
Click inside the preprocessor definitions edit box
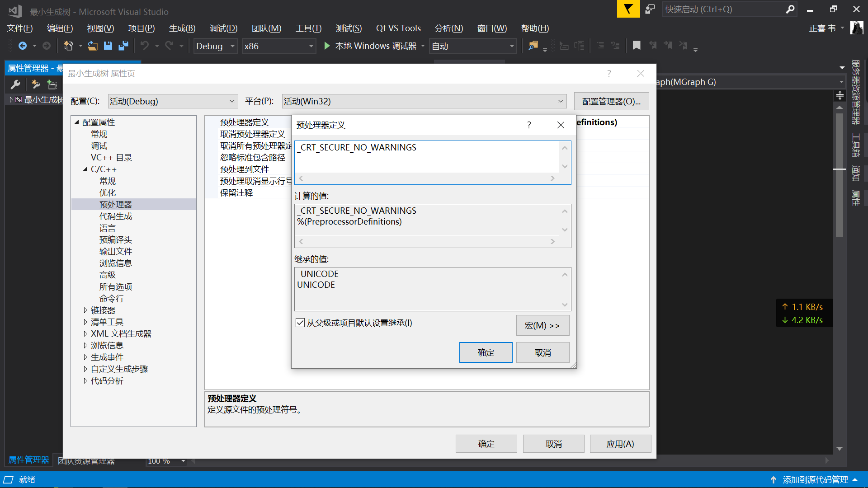tap(427, 157)
